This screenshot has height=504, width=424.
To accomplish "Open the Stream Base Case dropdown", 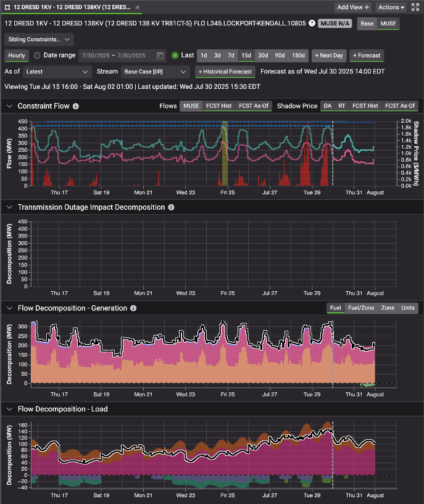I will point(154,72).
